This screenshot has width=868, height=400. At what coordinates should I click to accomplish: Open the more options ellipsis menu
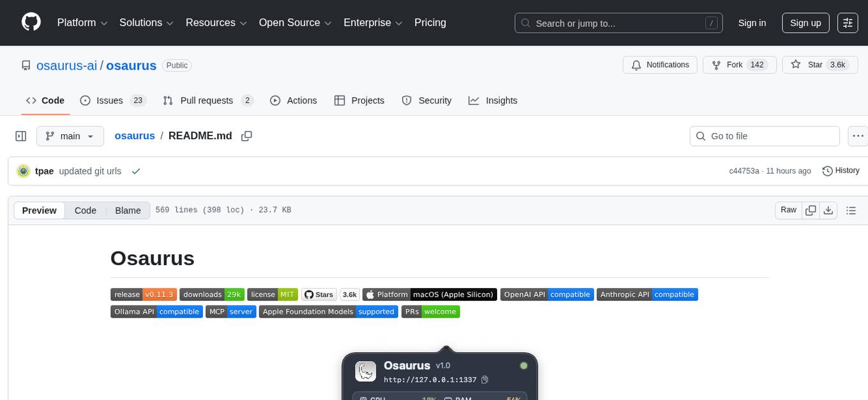tap(858, 135)
